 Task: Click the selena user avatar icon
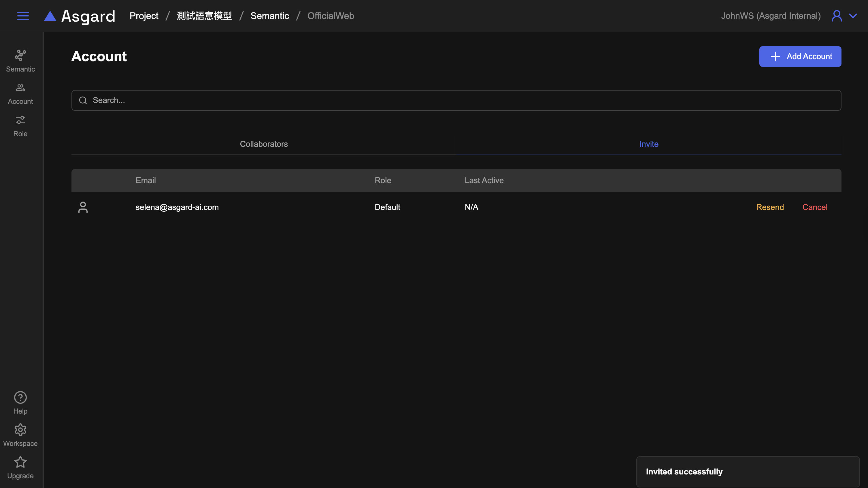[83, 207]
